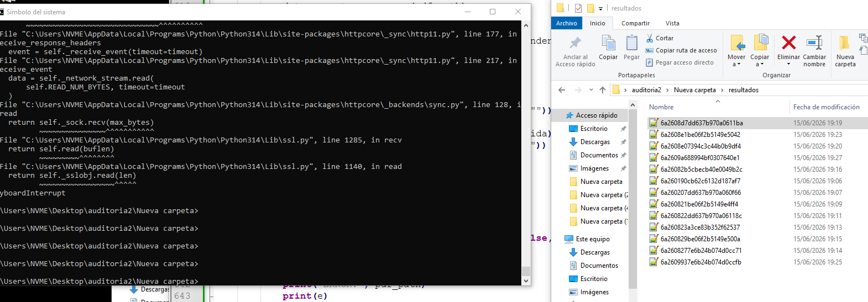Click the folder icon in the address bar
Image resolution: width=868 pixels, height=302 pixels.
click(616, 90)
